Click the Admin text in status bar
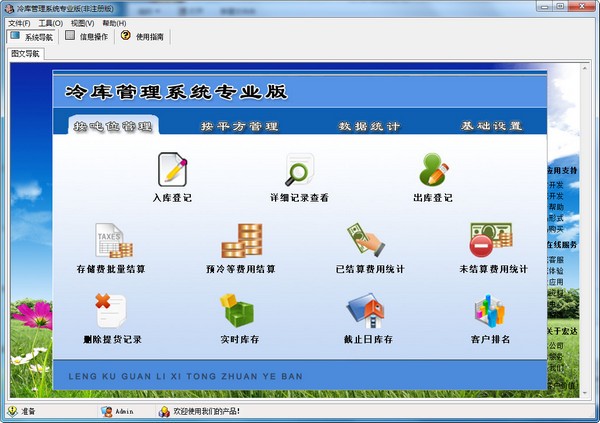 pyautogui.click(x=124, y=412)
